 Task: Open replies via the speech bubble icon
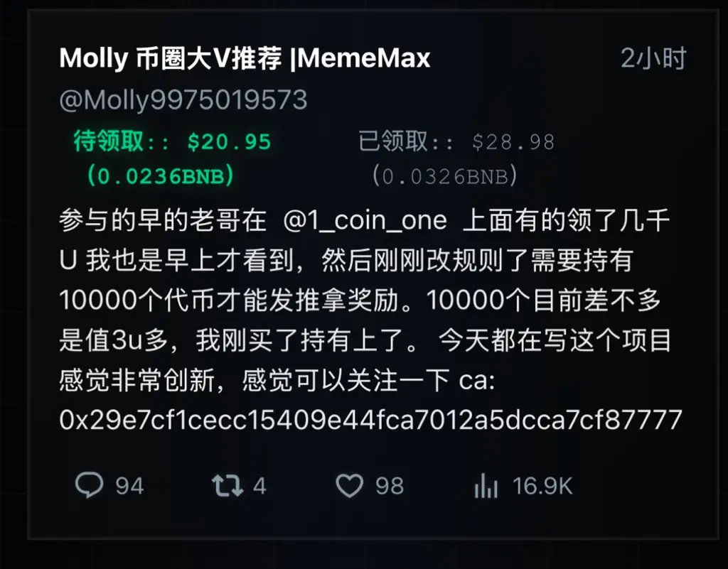pos(89,485)
